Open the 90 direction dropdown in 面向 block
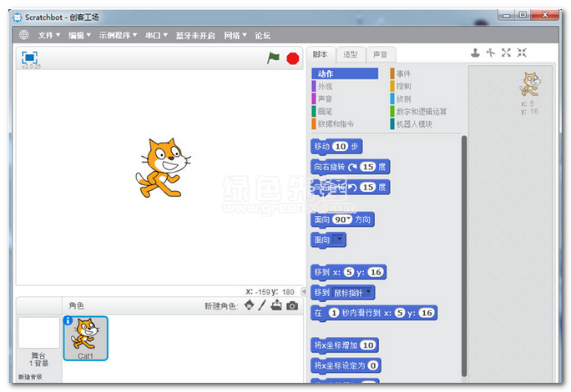This screenshot has height=392, width=571. pos(341,219)
